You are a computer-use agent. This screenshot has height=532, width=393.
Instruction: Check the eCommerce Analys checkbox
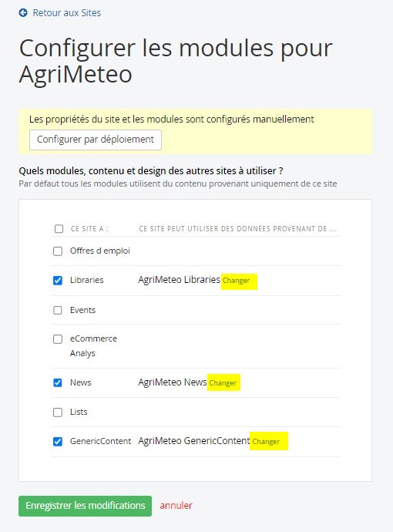58,339
